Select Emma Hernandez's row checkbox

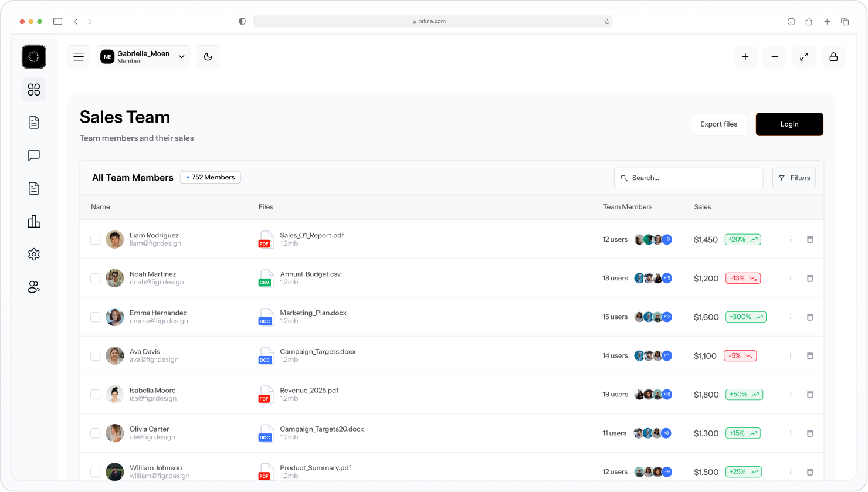click(95, 317)
